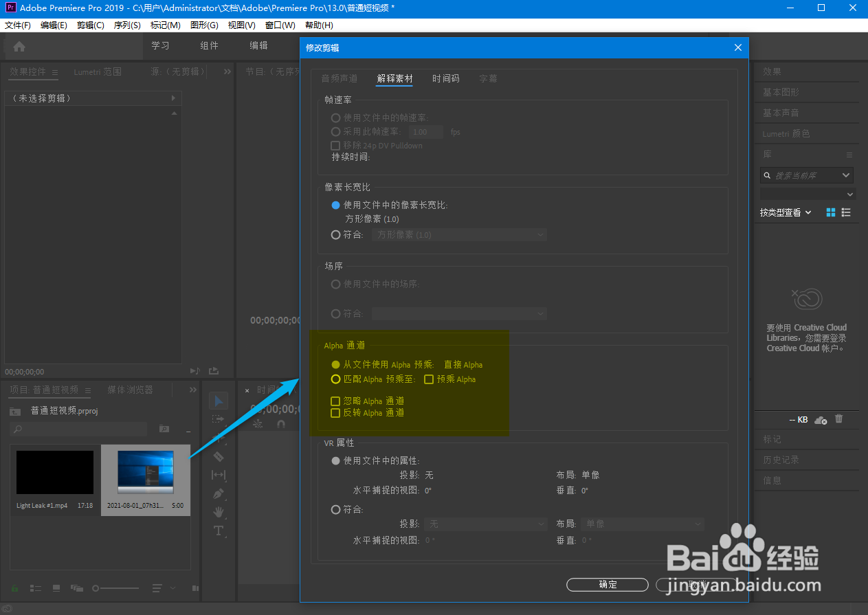Select the Track Select Forward tool
The image size is (868, 615).
[x=219, y=418]
